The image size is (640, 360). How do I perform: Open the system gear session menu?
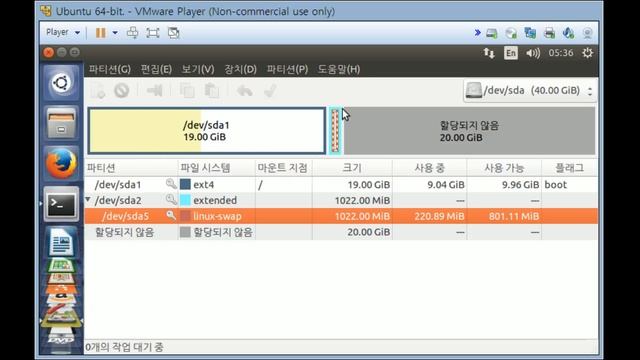[x=587, y=53]
